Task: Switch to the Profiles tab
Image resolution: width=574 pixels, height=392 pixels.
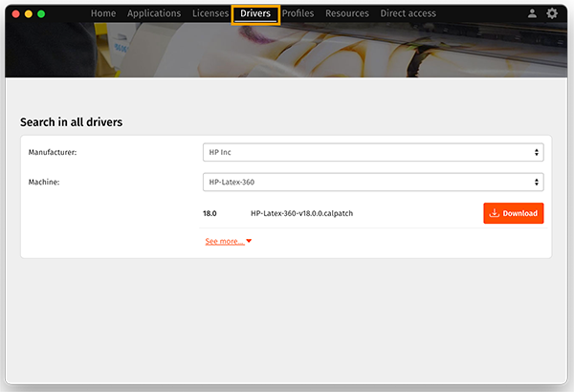Action: 298,14
